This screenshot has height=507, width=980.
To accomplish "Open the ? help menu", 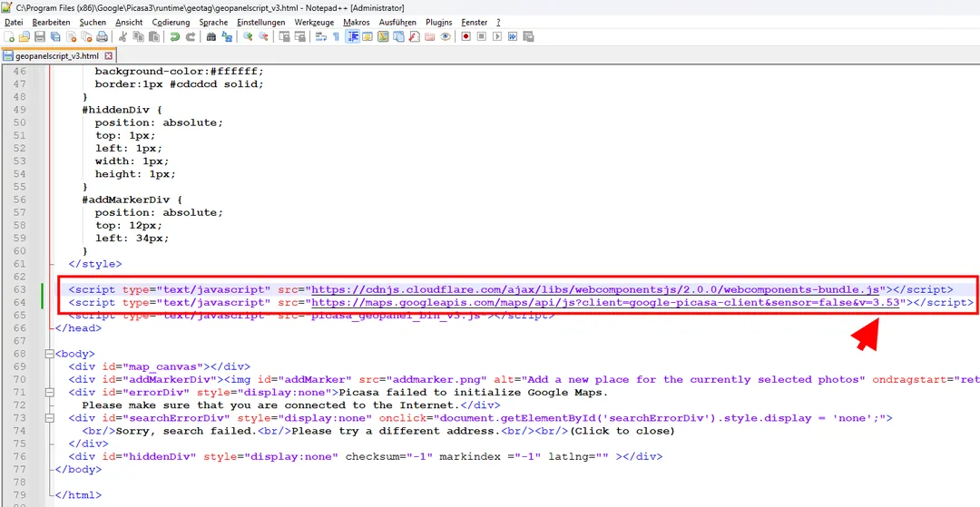I will (498, 23).
